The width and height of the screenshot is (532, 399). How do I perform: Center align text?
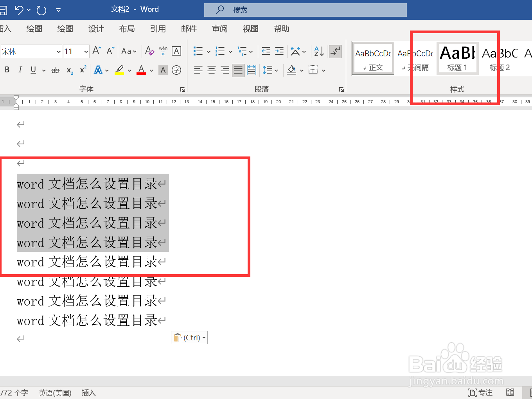[x=212, y=70]
